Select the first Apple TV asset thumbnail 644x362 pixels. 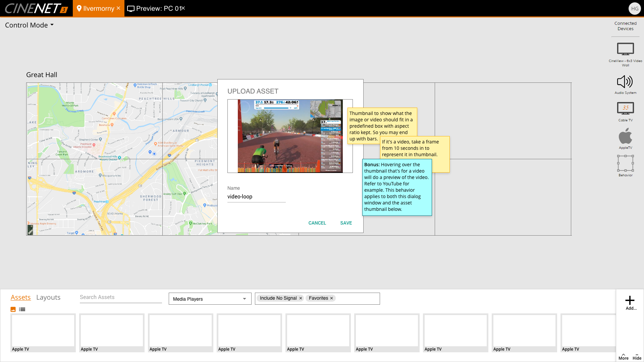(43, 333)
